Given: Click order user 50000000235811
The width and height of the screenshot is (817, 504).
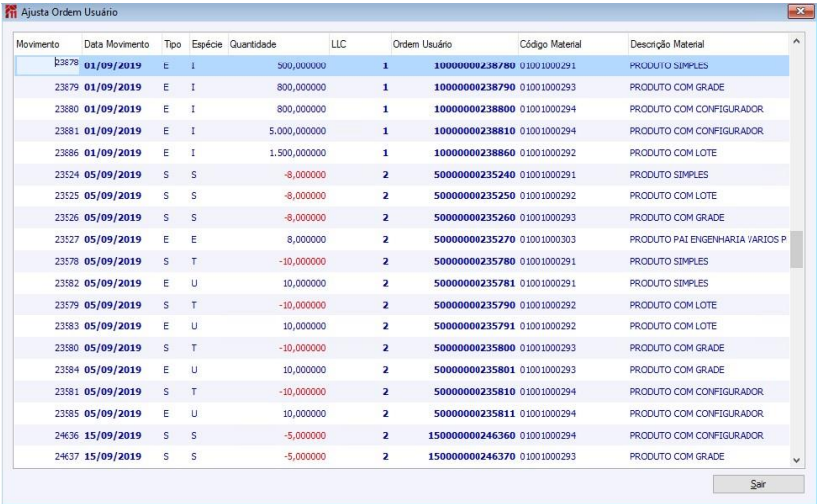Looking at the screenshot, I should pos(475,414).
